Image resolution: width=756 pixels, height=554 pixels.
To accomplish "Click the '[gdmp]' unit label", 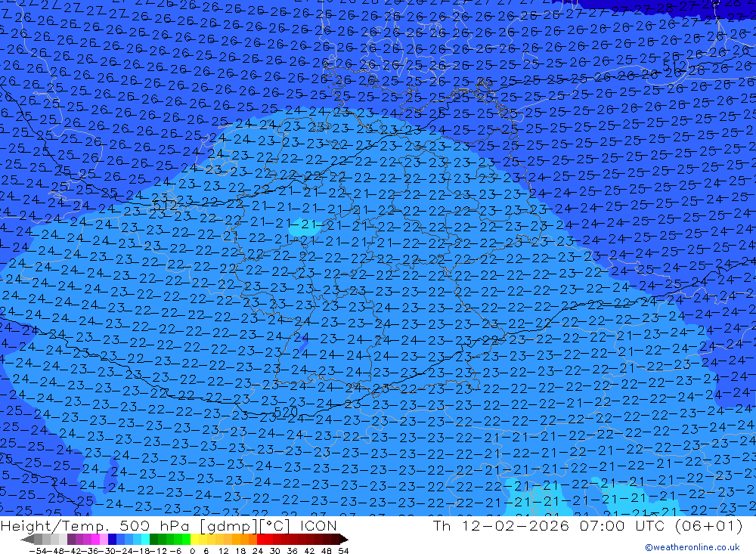I will point(229,526).
